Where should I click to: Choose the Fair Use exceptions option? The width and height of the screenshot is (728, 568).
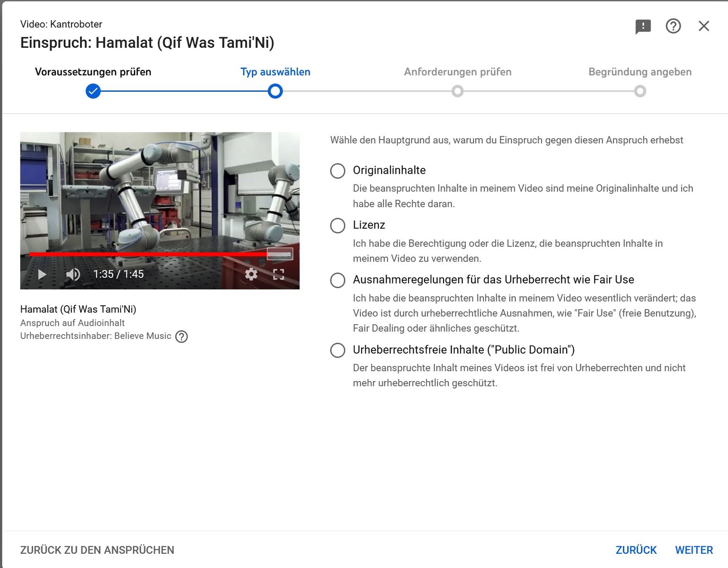click(x=337, y=280)
